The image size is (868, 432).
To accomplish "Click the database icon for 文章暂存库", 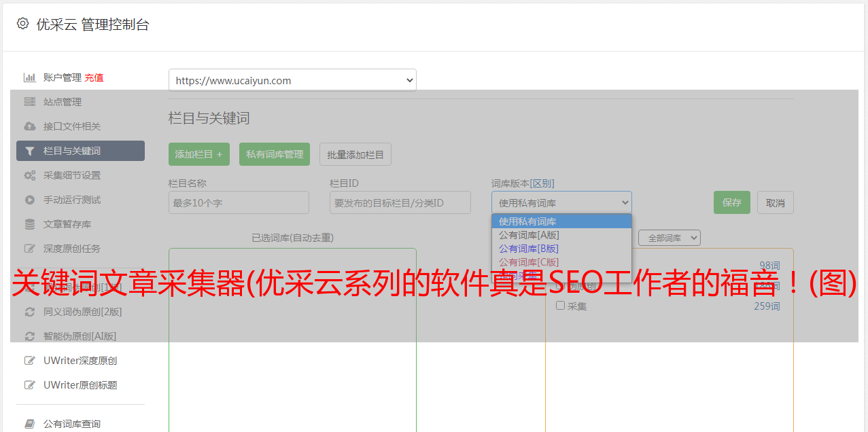I will click(30, 224).
